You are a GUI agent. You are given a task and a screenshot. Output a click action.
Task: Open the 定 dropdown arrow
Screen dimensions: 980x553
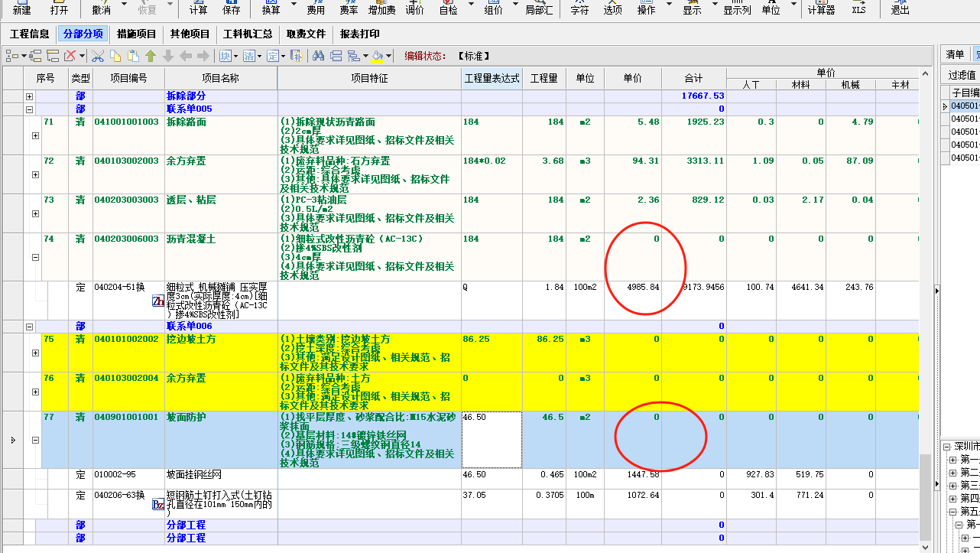point(283,56)
